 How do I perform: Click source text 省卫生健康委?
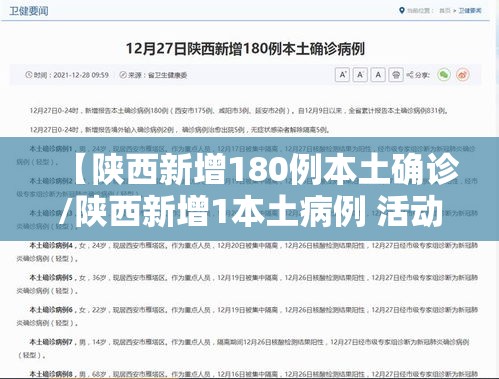pos(167,75)
